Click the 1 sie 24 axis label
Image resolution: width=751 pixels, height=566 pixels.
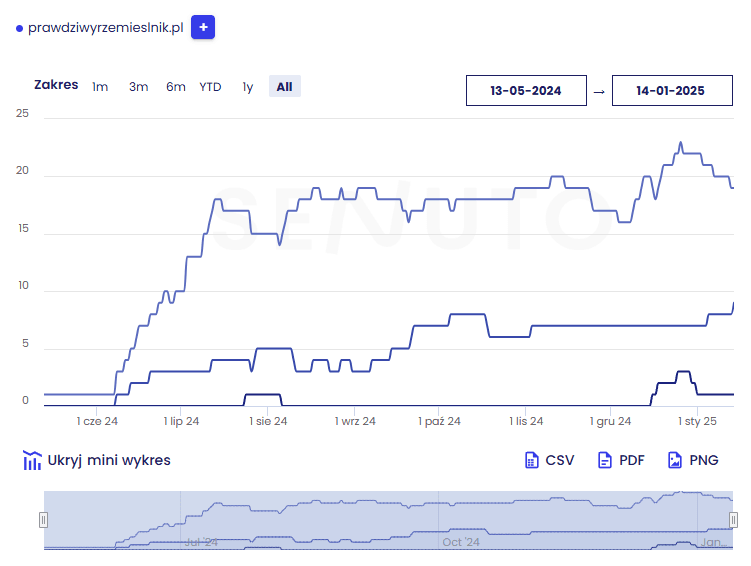(x=268, y=421)
